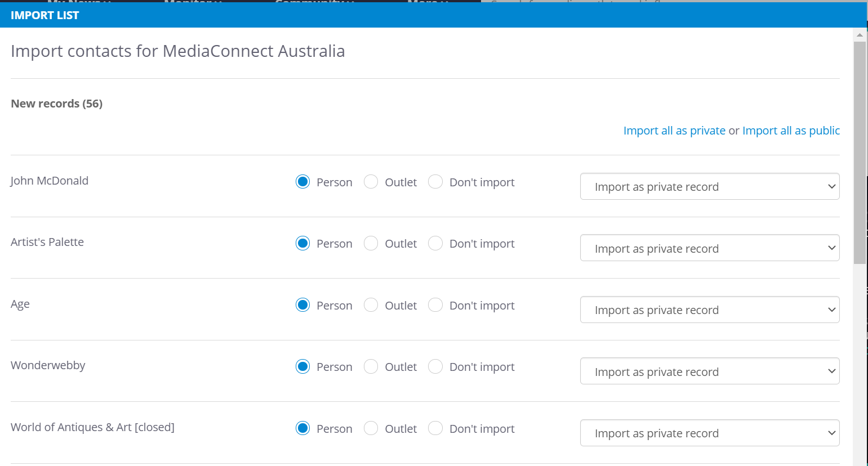868x466 pixels.
Task: Select Don't import for World of Antiques & Art
Action: pyautogui.click(x=435, y=428)
